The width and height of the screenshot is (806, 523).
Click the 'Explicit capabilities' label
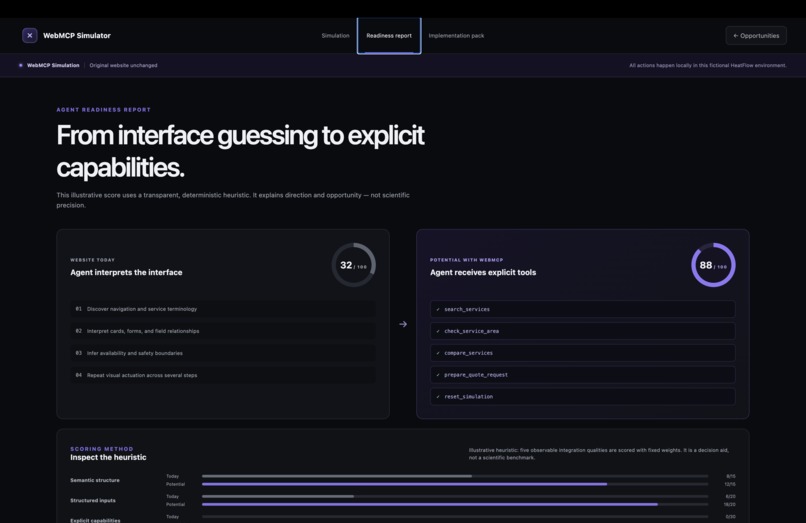(x=95, y=520)
